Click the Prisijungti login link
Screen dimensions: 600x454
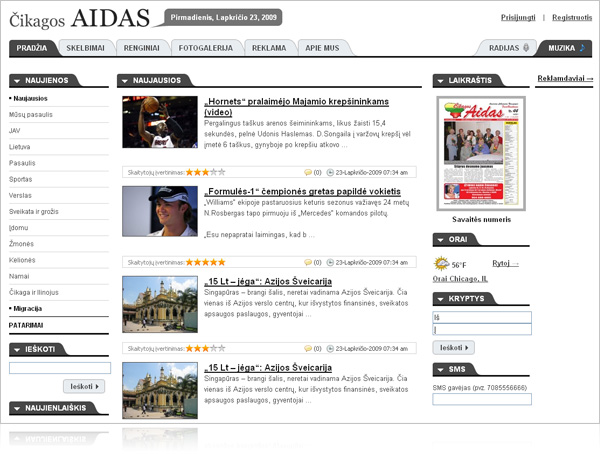pos(518,18)
